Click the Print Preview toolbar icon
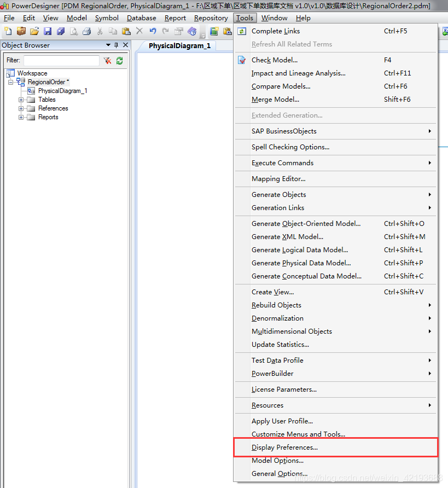The width and height of the screenshot is (448, 488). (74, 31)
